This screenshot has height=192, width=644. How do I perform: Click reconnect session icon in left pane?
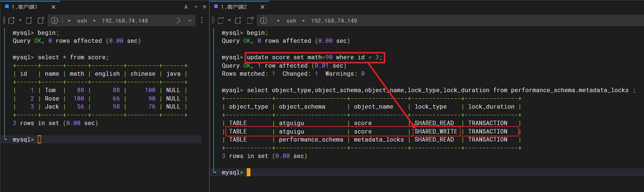click(41, 20)
